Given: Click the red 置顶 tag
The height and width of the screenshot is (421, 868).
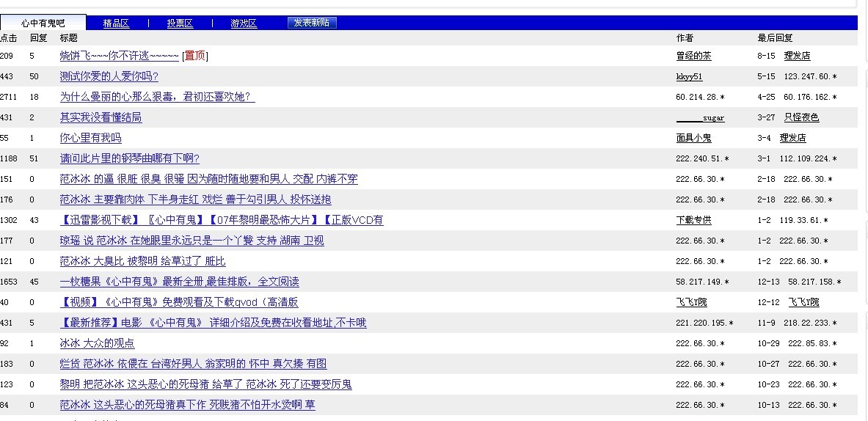Looking at the screenshot, I should (195, 56).
